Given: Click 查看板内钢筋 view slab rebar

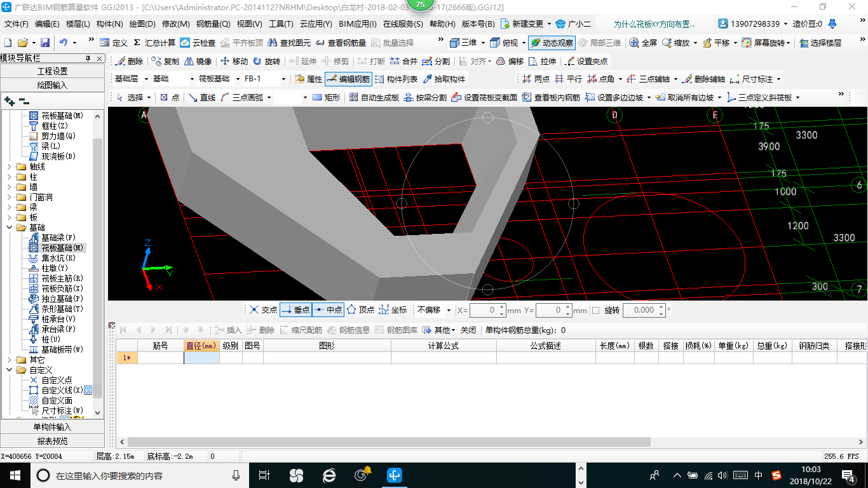Looking at the screenshot, I should [x=550, y=97].
